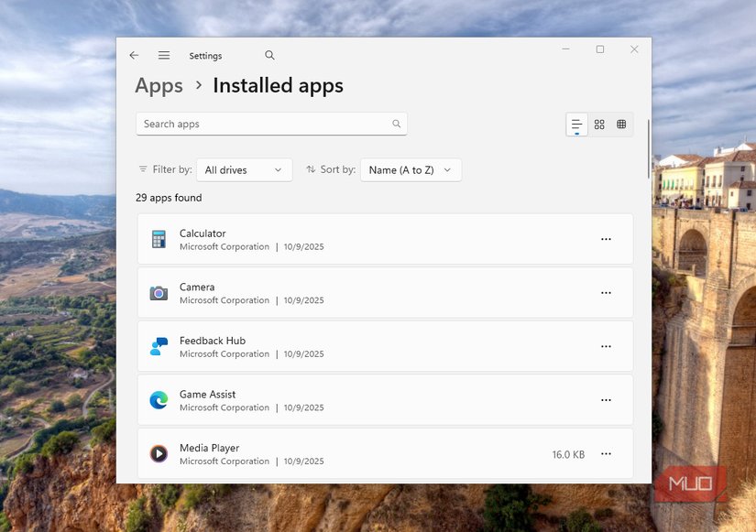Open the hamburger navigation menu
756x532 pixels.
164,56
